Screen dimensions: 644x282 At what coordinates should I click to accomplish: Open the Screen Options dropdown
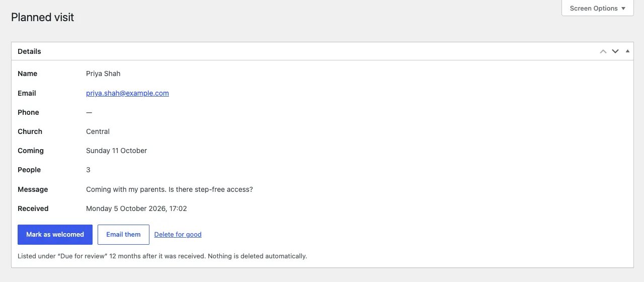coord(598,8)
